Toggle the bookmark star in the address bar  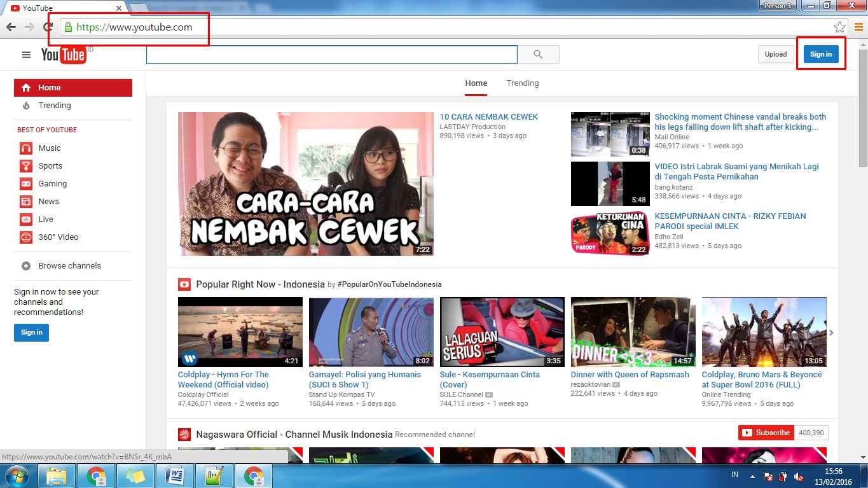click(840, 27)
